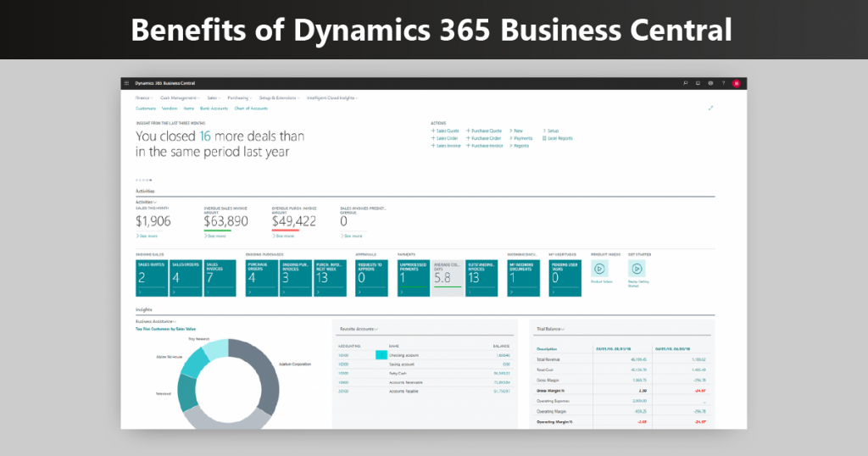
Task: Open the Pending User Tasks tile
Action: [x=565, y=278]
